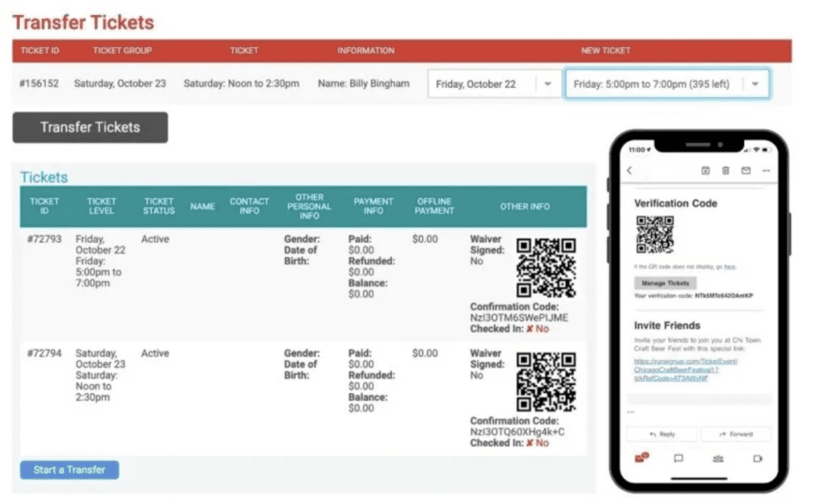Click $0.00 offline payment for ticket #72794
The height and width of the screenshot is (504, 813).
(426, 353)
